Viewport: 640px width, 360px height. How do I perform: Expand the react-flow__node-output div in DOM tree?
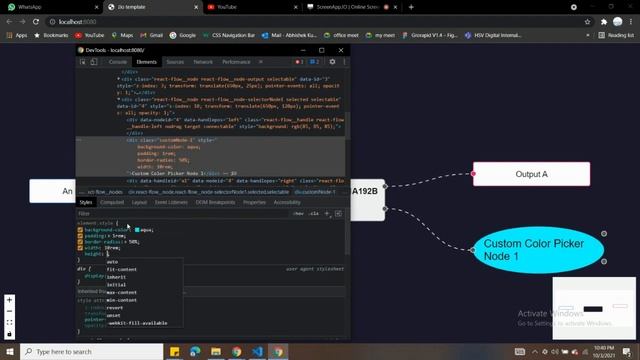(x=119, y=79)
